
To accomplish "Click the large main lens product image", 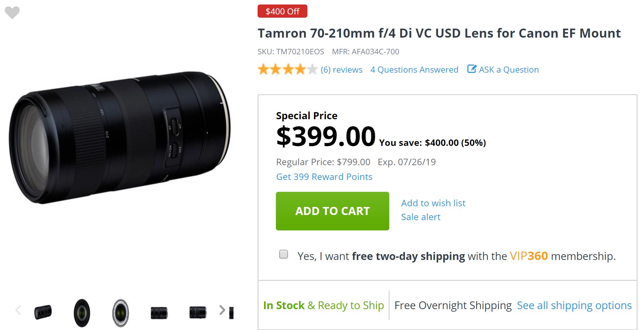I will (119, 138).
